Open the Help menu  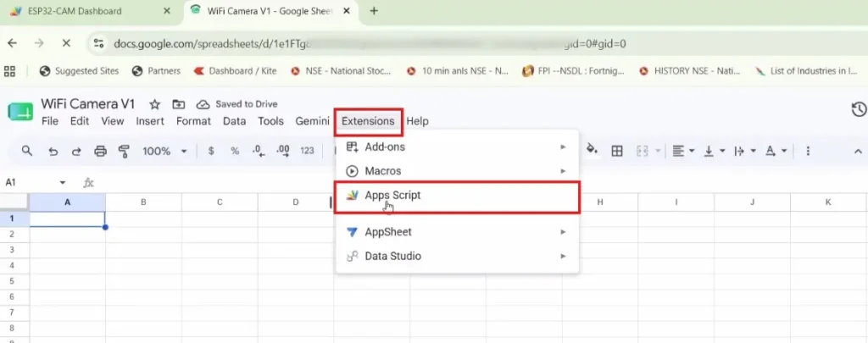[417, 121]
